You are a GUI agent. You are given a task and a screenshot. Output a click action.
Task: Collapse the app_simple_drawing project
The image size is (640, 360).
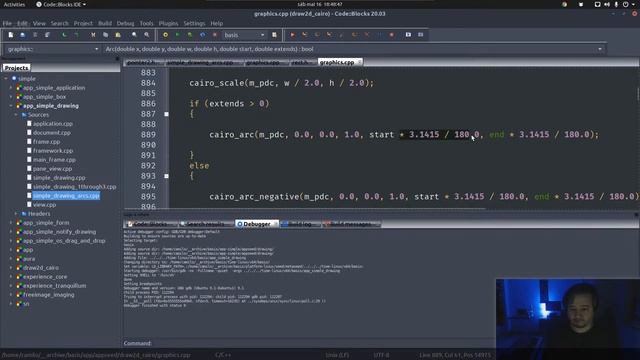11,106
